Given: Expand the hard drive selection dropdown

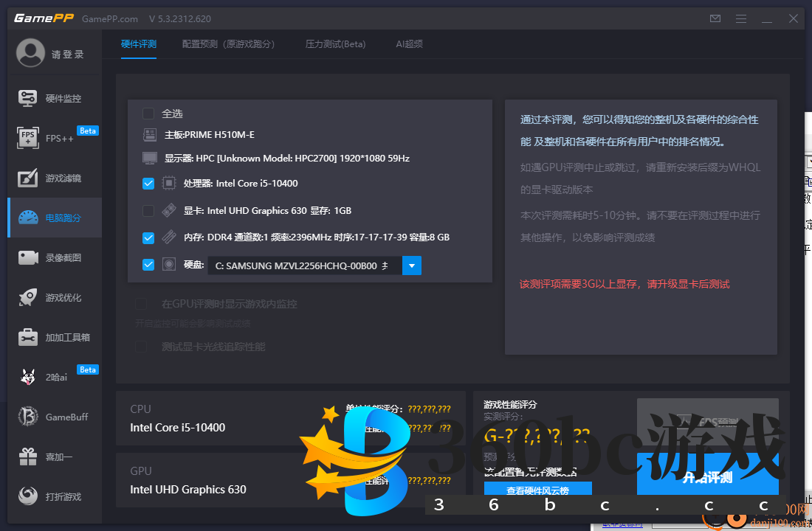Looking at the screenshot, I should click(x=410, y=265).
